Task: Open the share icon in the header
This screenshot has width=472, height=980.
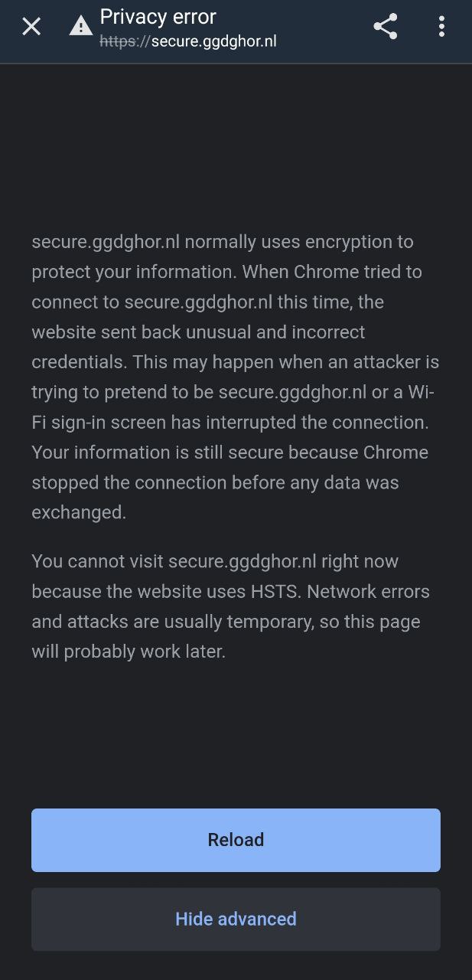Action: pyautogui.click(x=386, y=26)
